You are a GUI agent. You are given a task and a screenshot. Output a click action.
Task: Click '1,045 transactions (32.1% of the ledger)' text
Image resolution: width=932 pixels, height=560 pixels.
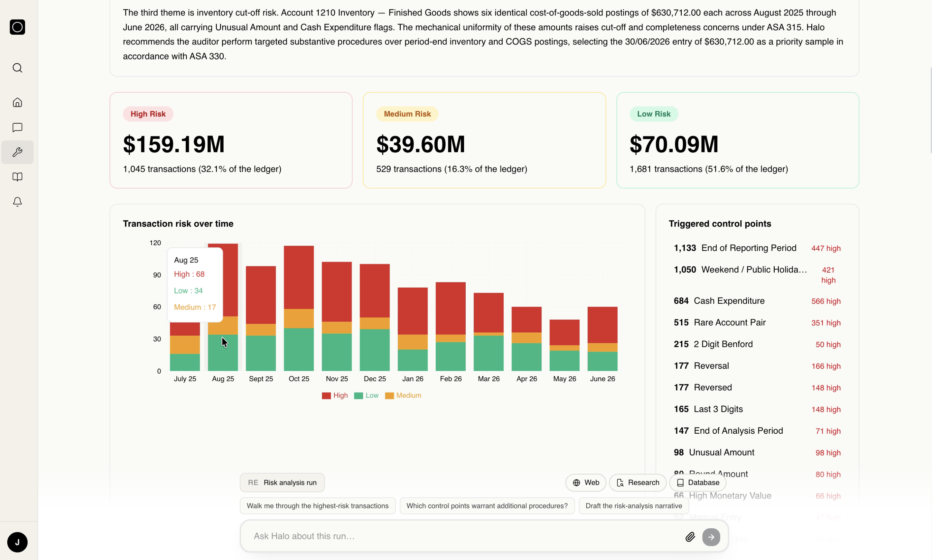click(x=202, y=169)
